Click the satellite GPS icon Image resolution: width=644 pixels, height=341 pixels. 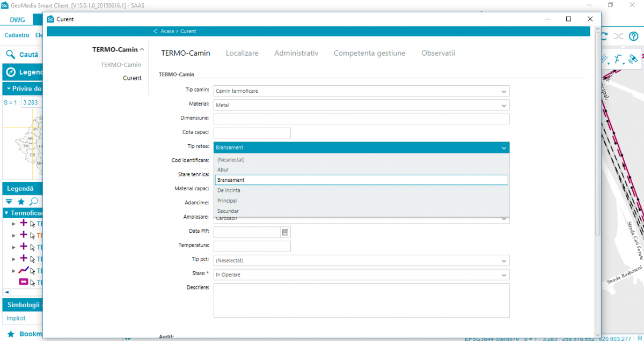[x=633, y=58]
